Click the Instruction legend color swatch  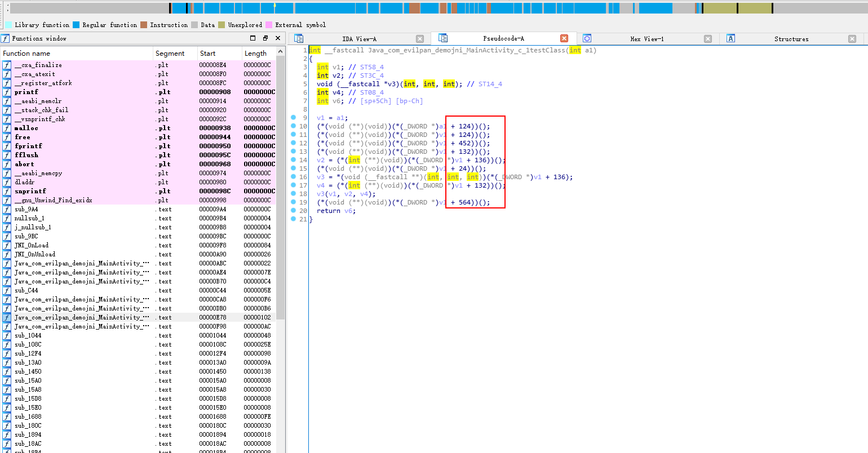point(144,25)
